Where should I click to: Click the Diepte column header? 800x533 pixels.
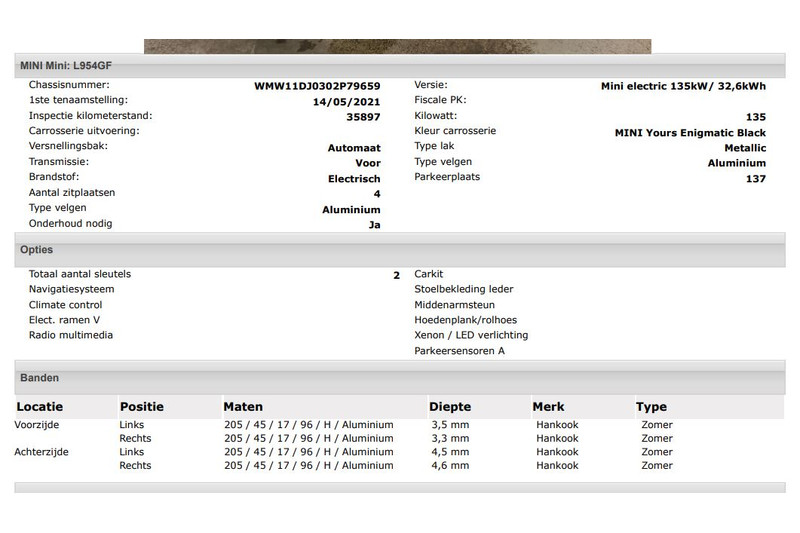point(449,407)
